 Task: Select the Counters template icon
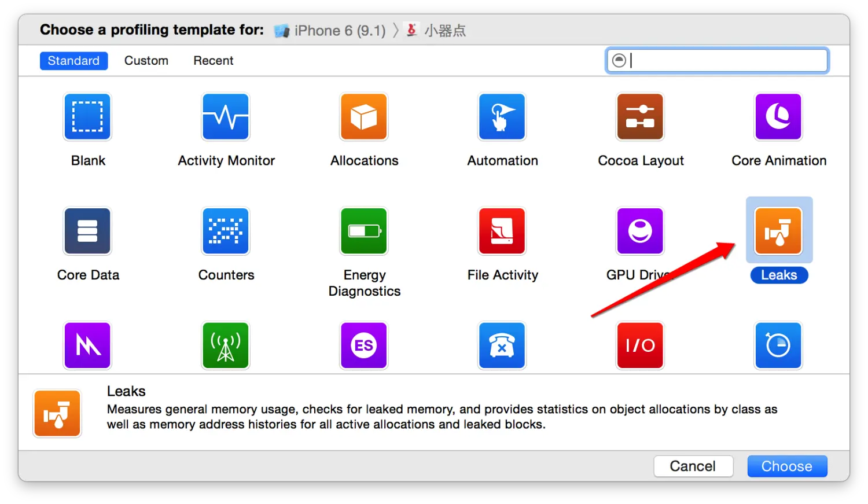[226, 231]
